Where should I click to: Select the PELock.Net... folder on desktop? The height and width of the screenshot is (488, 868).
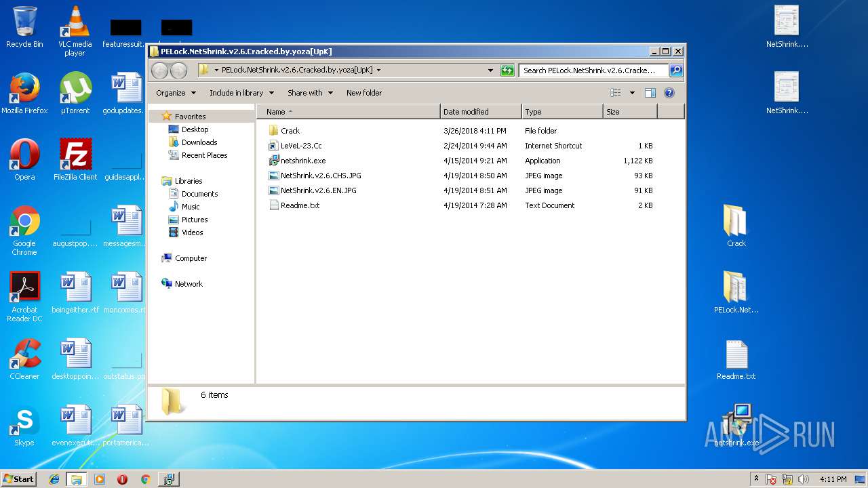coord(736,292)
